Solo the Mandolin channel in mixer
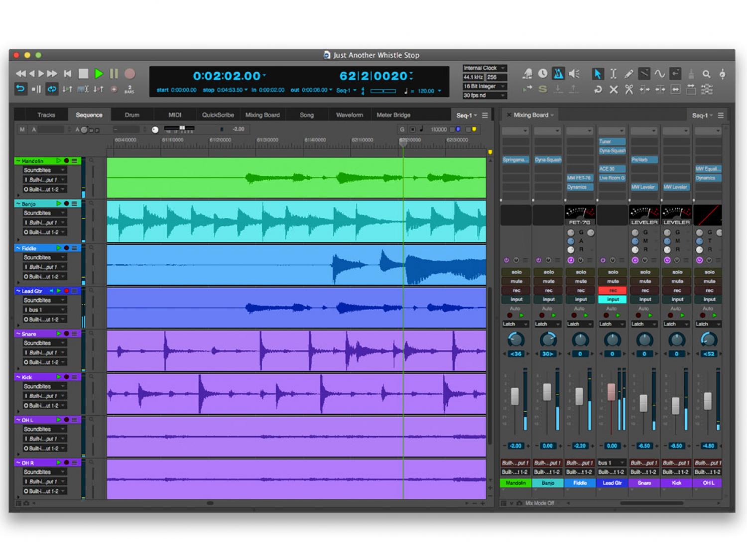This screenshot has width=747, height=560. 516,272
